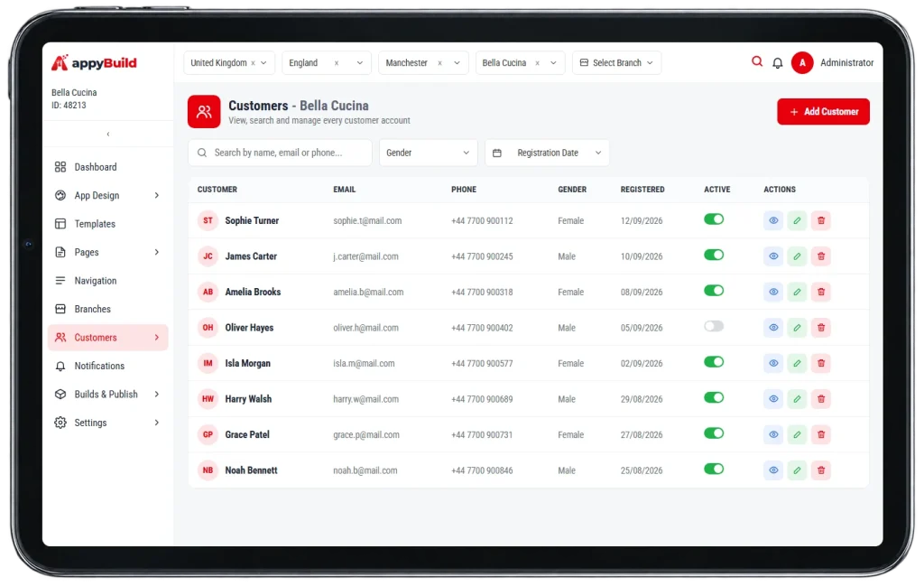Toggle Noah Bennett's active switch
924x586 pixels.
714,470
